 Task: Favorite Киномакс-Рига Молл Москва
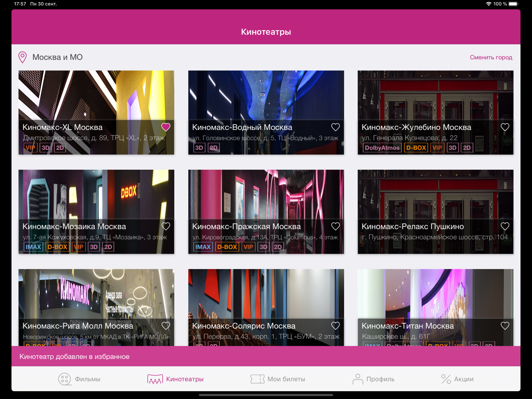tap(166, 326)
